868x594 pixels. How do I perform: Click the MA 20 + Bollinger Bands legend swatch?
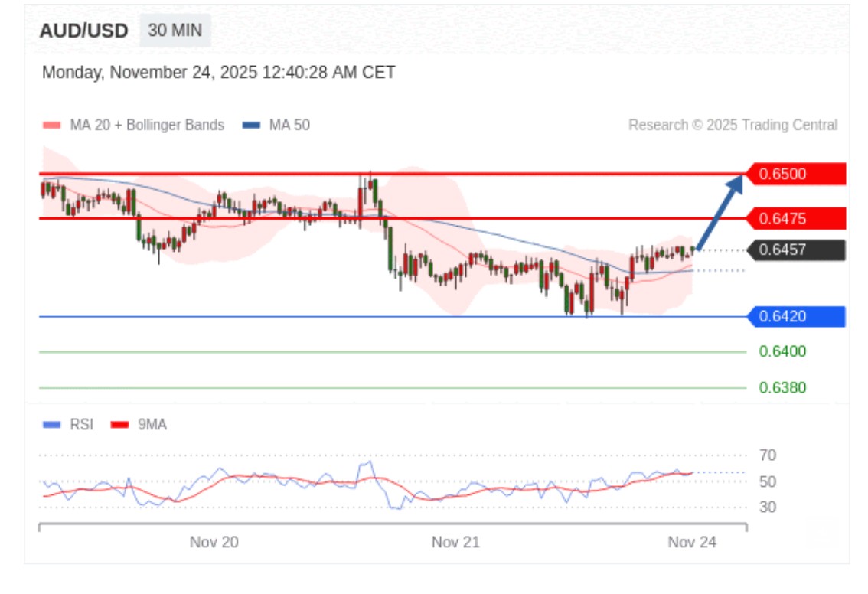(x=51, y=126)
